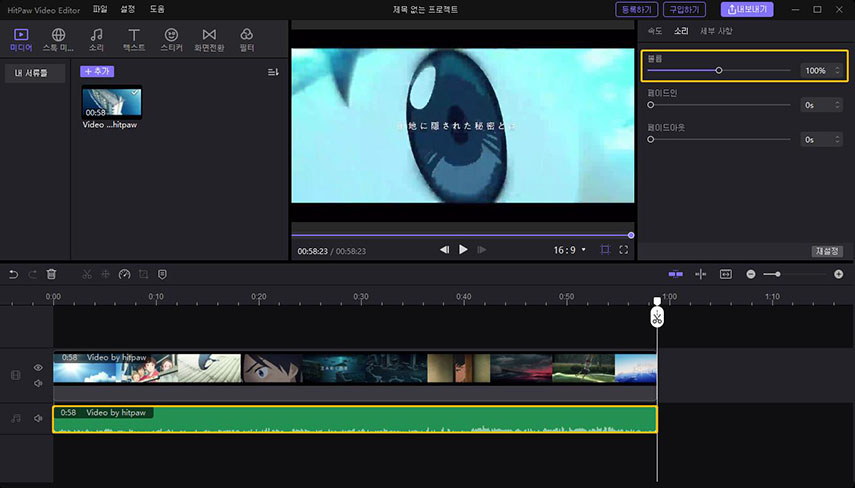The width and height of the screenshot is (855, 488).
Task: Select the 내 서류들 media folder
Action: 35,73
